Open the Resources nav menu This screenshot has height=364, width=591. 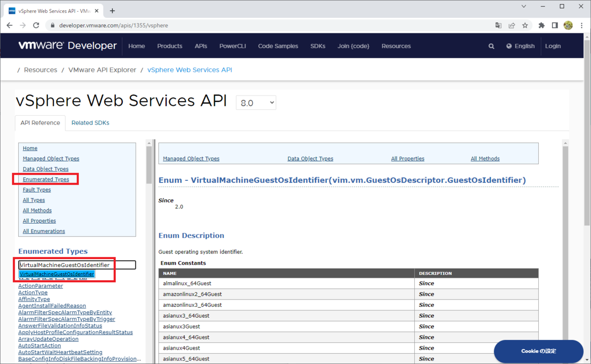(396, 46)
